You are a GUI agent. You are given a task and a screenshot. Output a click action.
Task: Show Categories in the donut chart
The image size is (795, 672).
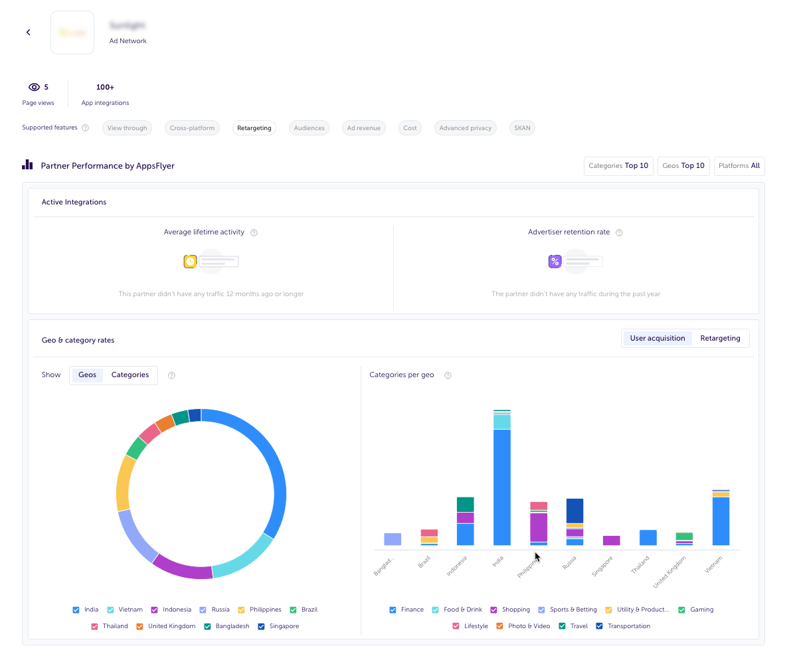[x=130, y=375]
